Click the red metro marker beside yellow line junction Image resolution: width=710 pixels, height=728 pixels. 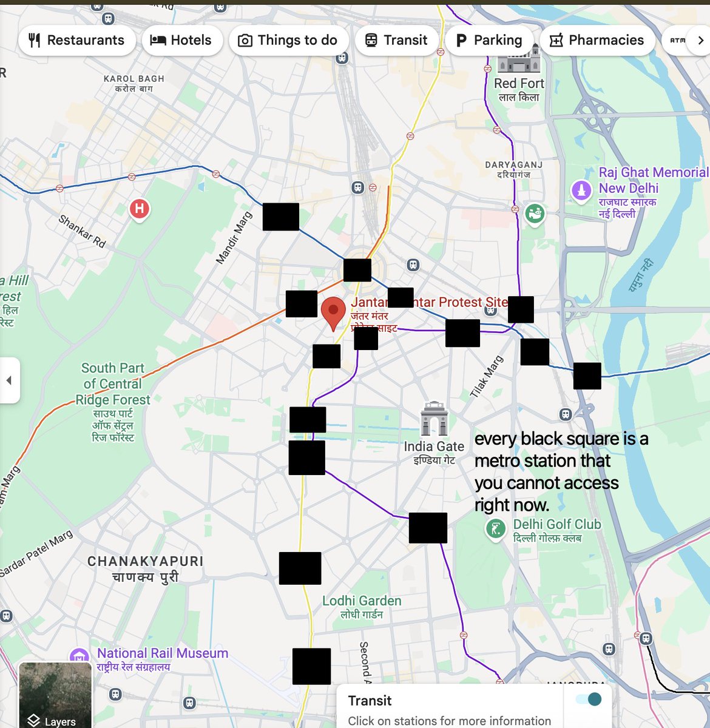(373, 187)
